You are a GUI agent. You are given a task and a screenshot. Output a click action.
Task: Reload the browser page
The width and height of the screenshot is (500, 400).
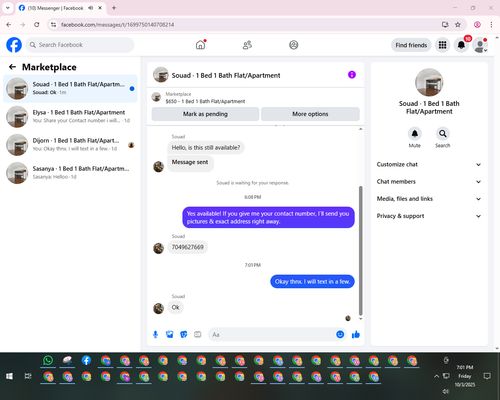[37, 25]
